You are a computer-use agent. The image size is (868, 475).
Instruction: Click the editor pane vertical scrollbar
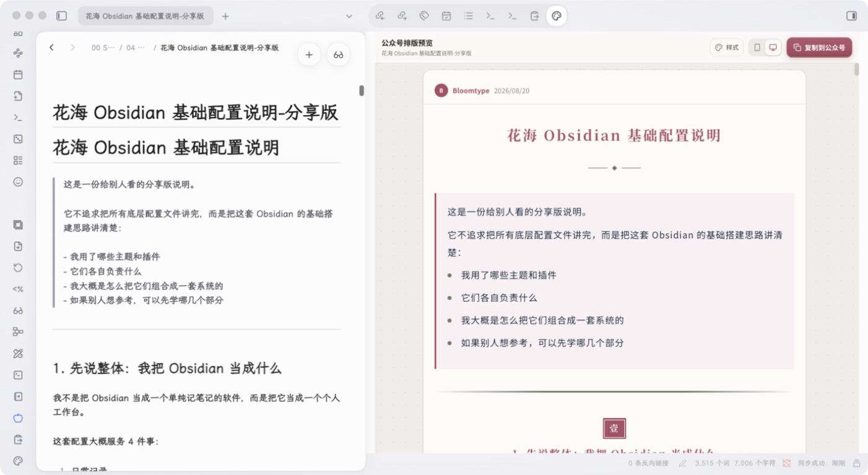click(x=362, y=90)
